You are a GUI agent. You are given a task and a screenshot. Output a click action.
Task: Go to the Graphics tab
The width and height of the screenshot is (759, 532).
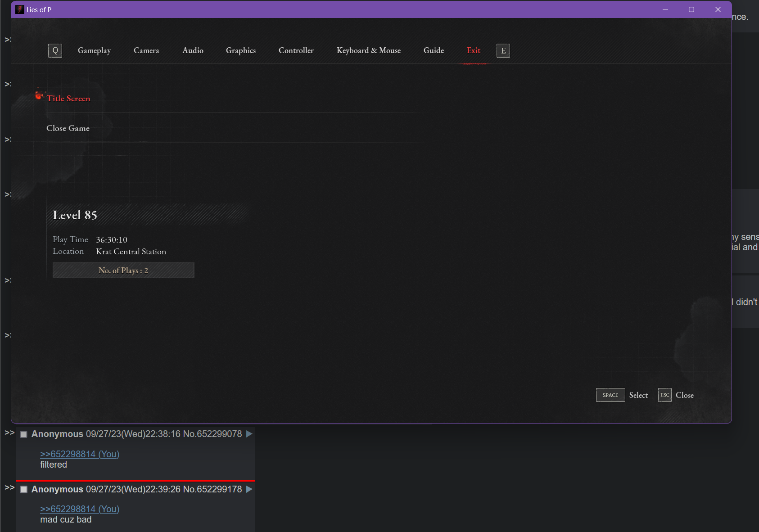[241, 50]
